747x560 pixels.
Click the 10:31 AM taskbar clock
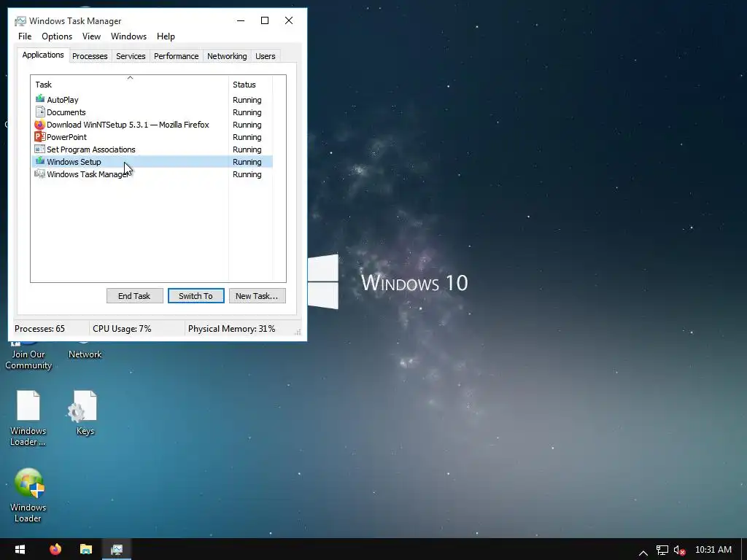pyautogui.click(x=713, y=550)
